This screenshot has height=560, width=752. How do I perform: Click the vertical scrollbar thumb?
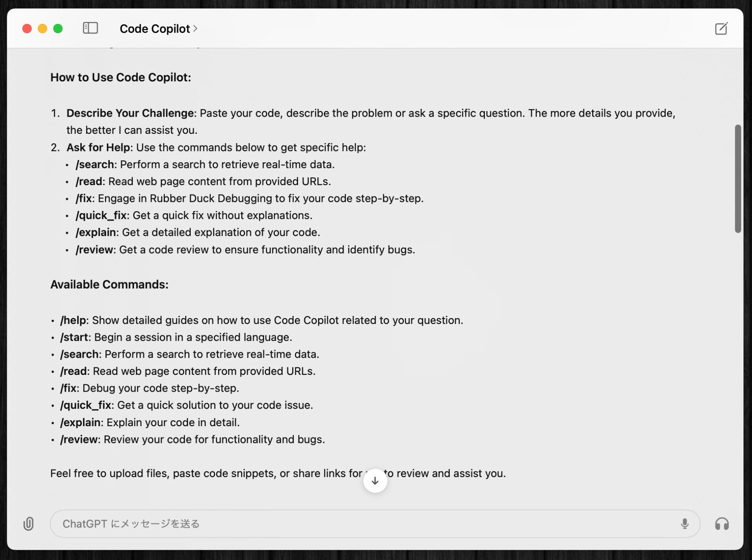pyautogui.click(x=738, y=178)
